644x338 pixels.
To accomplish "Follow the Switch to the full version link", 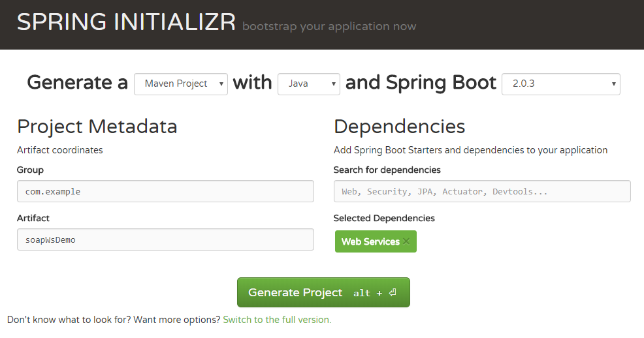I will (277, 320).
